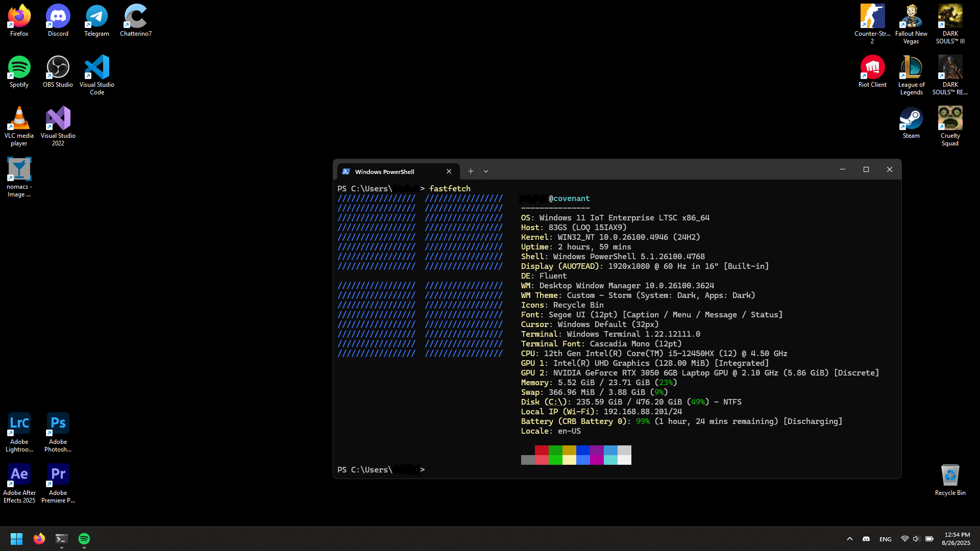Select the Adobe After Effects 2025 desktop icon

tap(19, 483)
